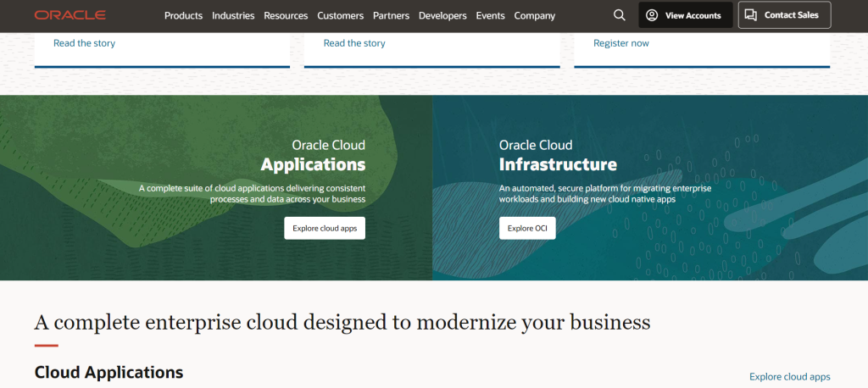The width and height of the screenshot is (868, 388).
Task: Click the Oracle logo
Action: tap(70, 15)
